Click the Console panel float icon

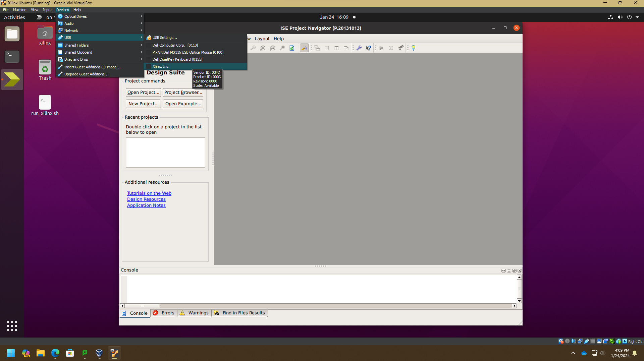[x=514, y=270]
